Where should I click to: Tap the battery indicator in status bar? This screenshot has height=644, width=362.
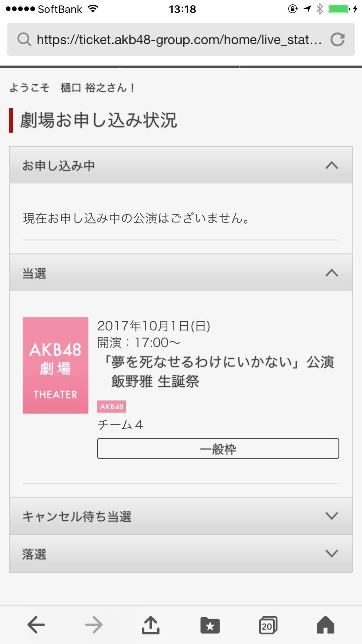pos(339,9)
